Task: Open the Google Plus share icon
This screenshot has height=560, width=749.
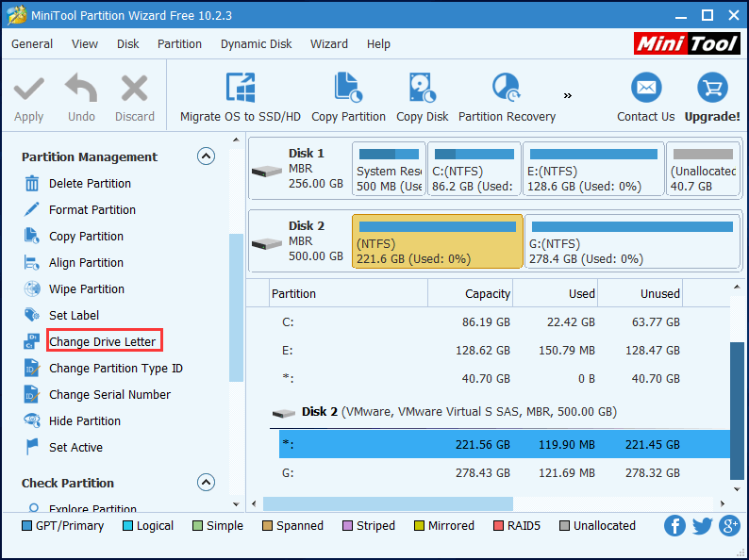Action: coord(730,526)
